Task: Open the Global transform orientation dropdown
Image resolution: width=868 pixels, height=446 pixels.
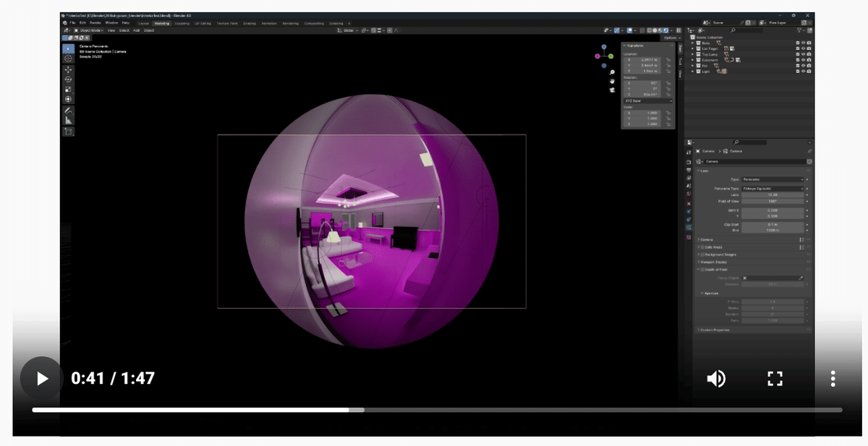Action: point(349,30)
